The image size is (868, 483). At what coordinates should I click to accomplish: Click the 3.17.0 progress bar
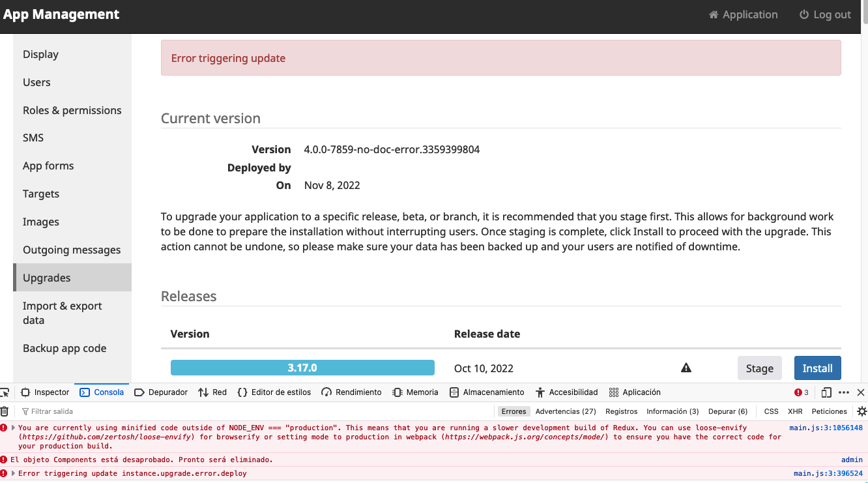coord(302,368)
